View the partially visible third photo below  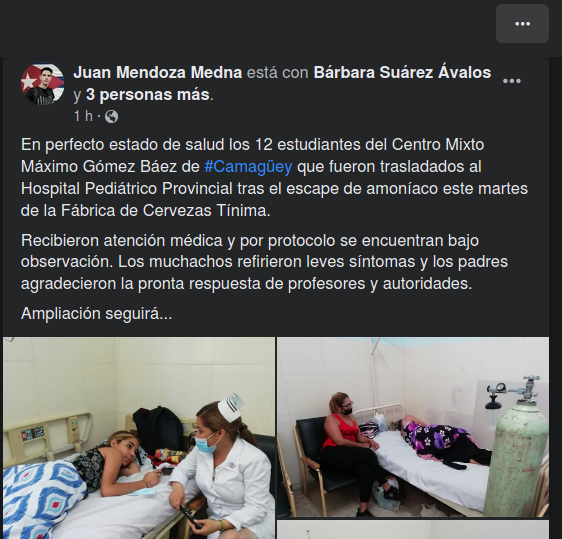click(413, 530)
